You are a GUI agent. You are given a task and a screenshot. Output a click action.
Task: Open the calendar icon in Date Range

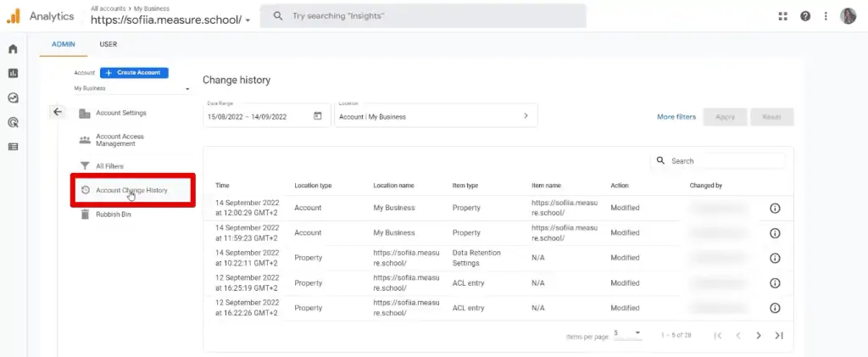click(318, 116)
